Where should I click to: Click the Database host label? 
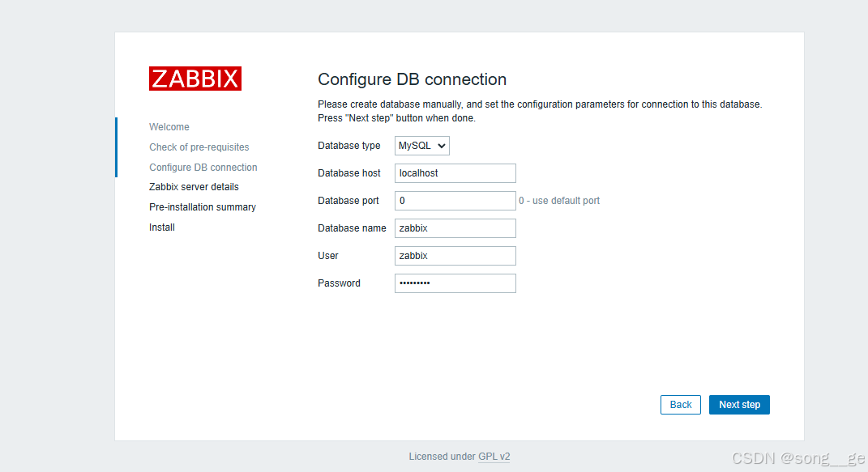[x=348, y=173]
